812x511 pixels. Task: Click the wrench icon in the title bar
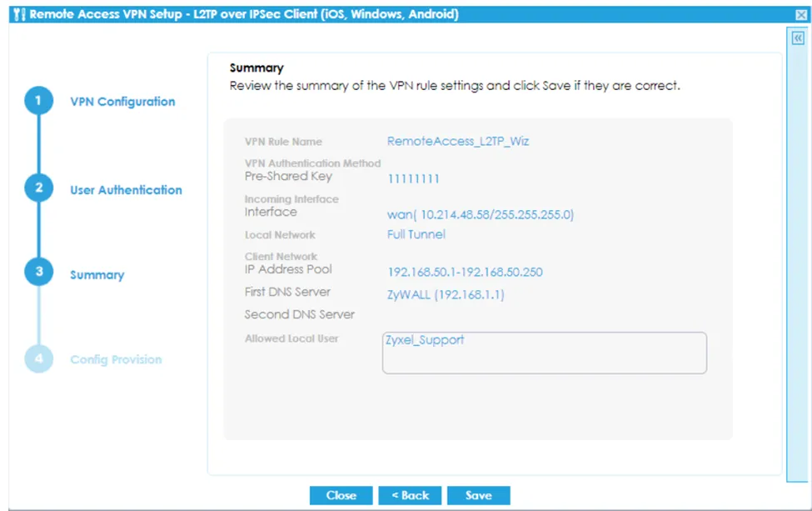tap(20, 15)
